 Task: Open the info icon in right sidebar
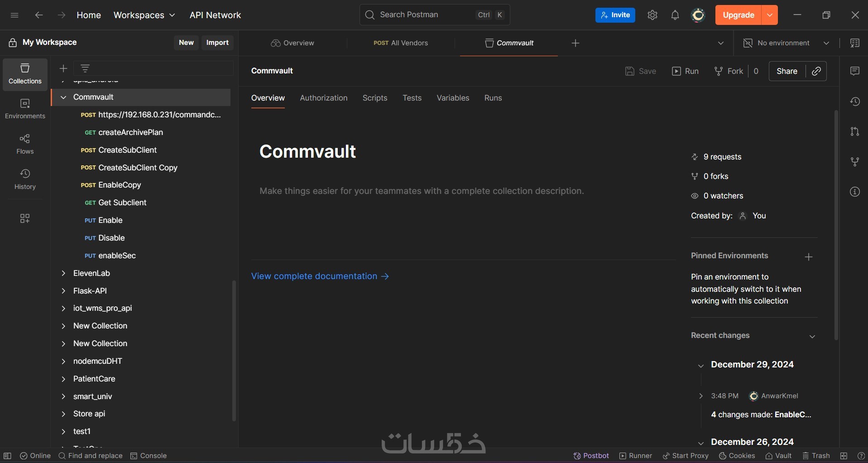point(855,192)
